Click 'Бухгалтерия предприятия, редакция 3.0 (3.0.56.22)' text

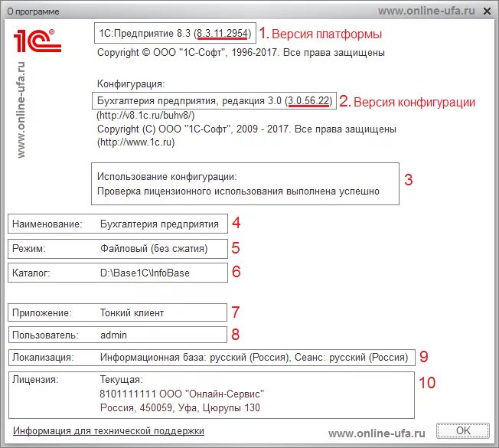click(214, 100)
